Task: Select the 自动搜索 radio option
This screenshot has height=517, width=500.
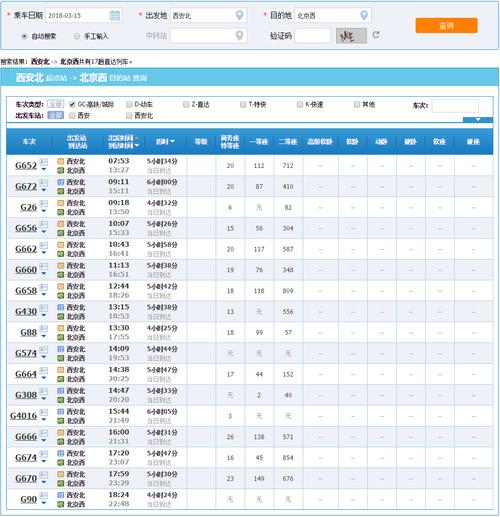Action: pos(24,36)
